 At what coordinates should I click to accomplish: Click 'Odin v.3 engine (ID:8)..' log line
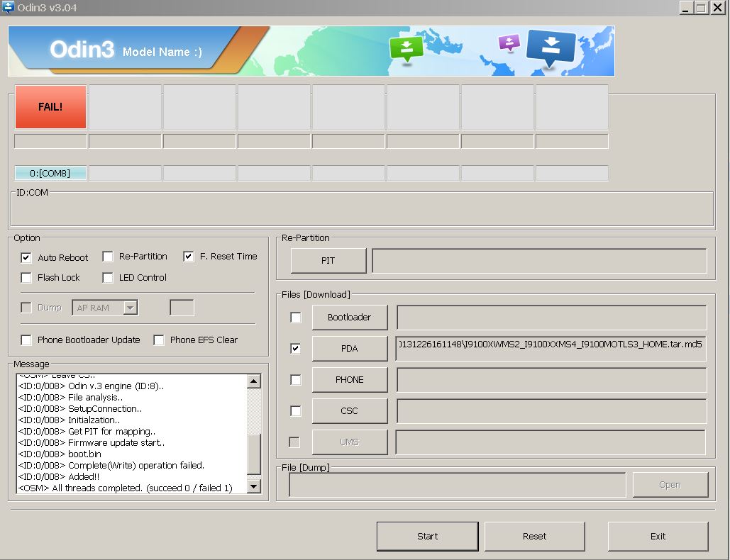(91, 386)
